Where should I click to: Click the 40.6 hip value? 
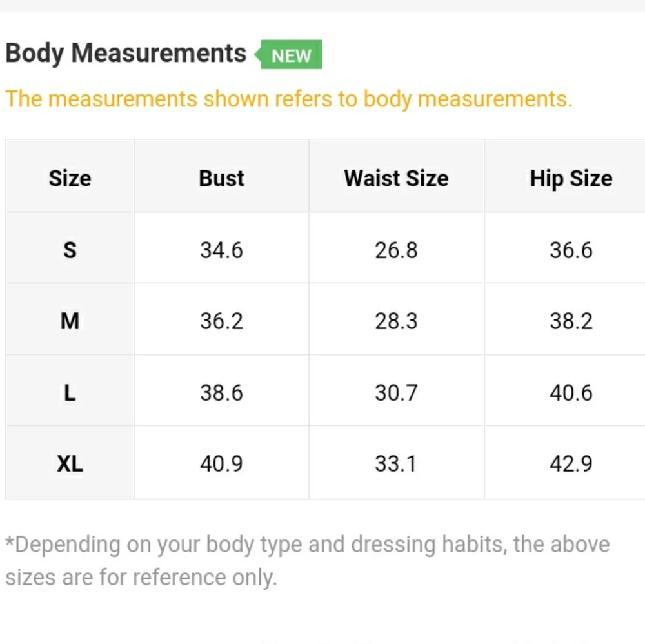(x=571, y=392)
